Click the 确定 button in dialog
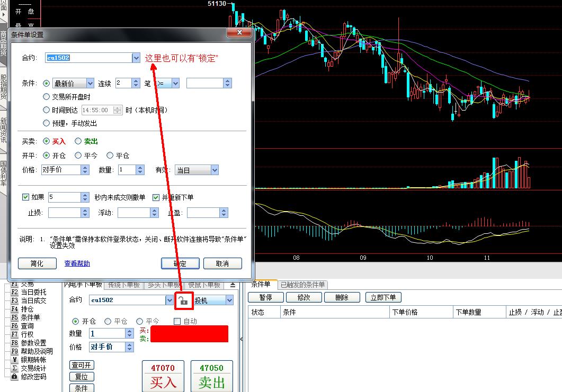 point(180,263)
